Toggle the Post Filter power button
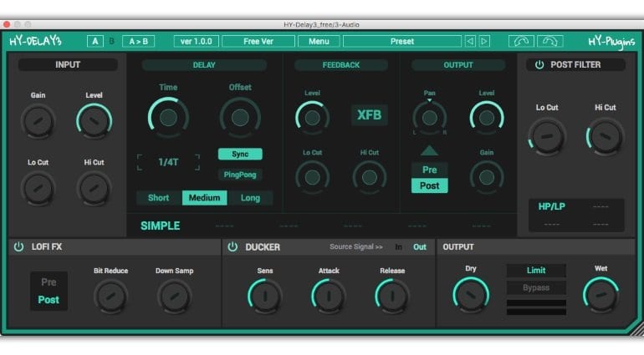Screen dimensions: 644x355 (x=539, y=64)
